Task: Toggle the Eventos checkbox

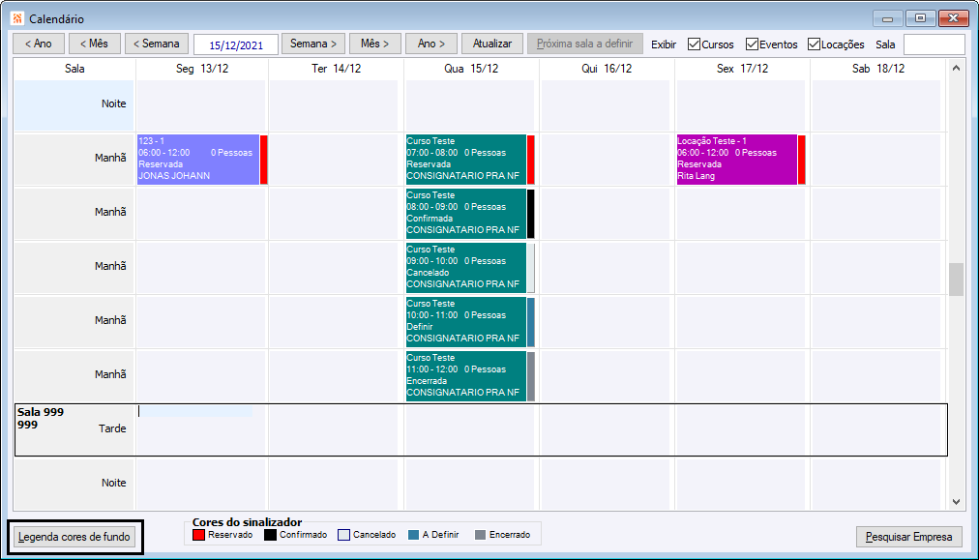Action: [752, 44]
